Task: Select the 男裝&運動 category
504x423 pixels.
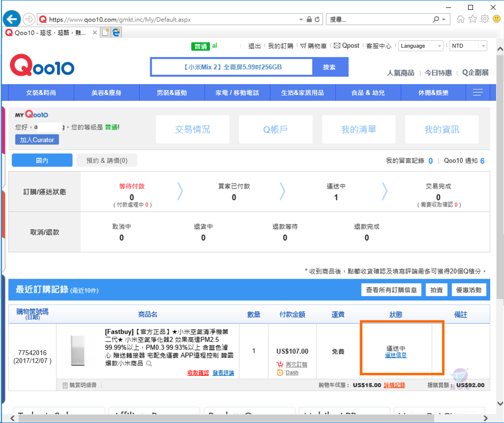Action: (172, 93)
